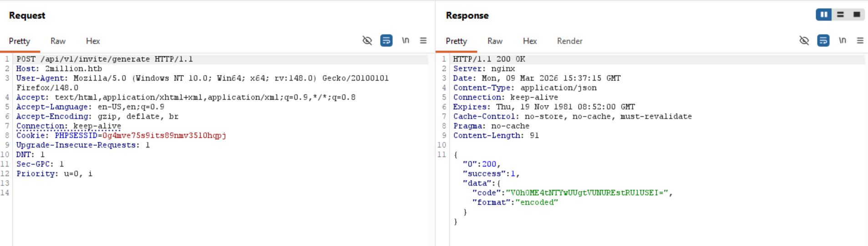The width and height of the screenshot is (868, 246).
Task: Select top-bottom stacked layout icon
Action: (840, 15)
